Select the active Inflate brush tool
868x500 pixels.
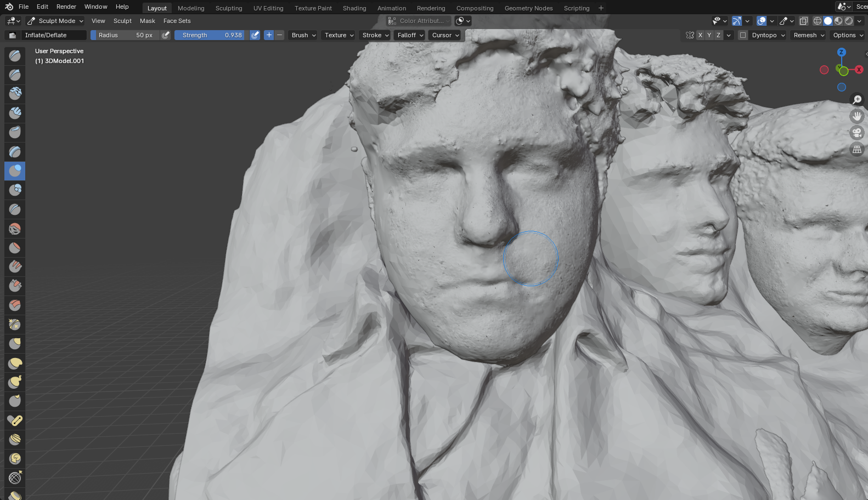15,171
